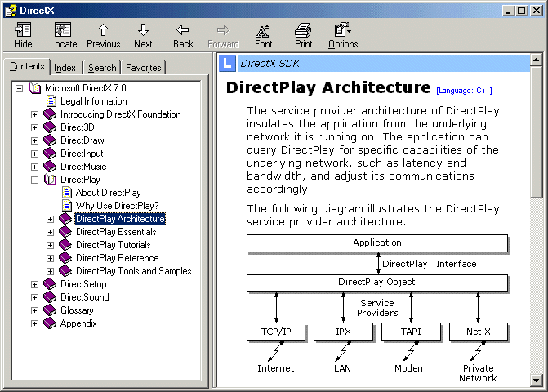This screenshot has width=548, height=392.
Task: Open the About DirectPlay topic
Action: coord(108,193)
